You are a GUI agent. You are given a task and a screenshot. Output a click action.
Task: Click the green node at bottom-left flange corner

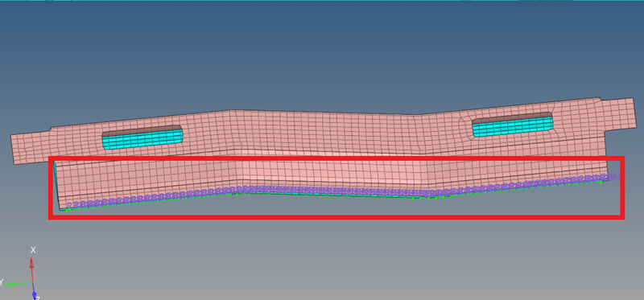pyautogui.click(x=67, y=210)
